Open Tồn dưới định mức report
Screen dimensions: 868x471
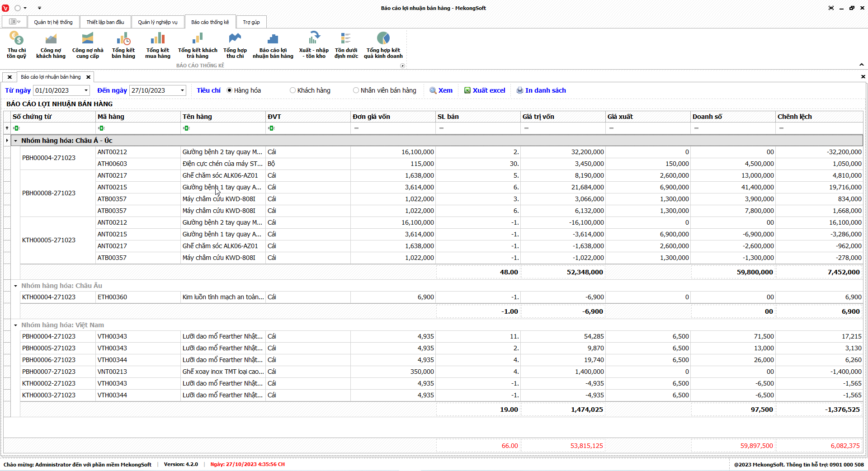click(346, 45)
